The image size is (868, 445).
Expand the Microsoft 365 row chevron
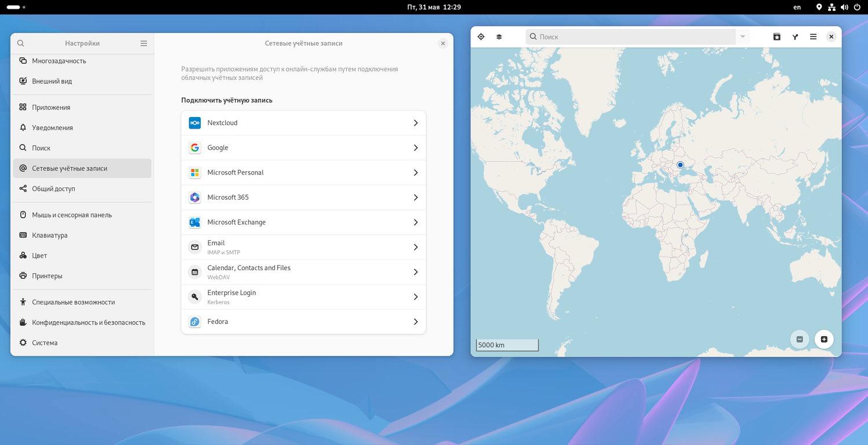pyautogui.click(x=415, y=198)
